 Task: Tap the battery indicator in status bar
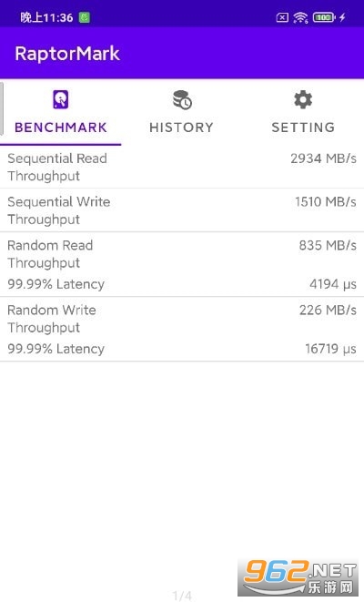pos(324,17)
